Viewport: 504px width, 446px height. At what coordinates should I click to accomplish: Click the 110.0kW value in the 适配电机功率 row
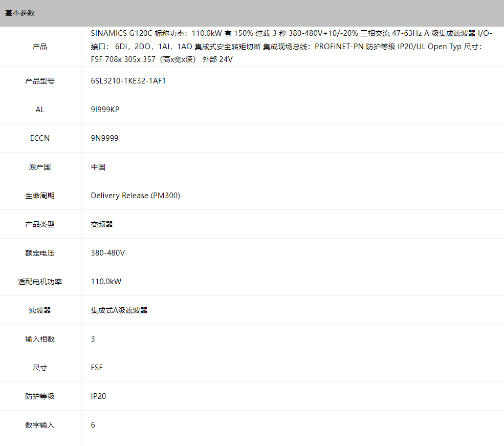(106, 282)
